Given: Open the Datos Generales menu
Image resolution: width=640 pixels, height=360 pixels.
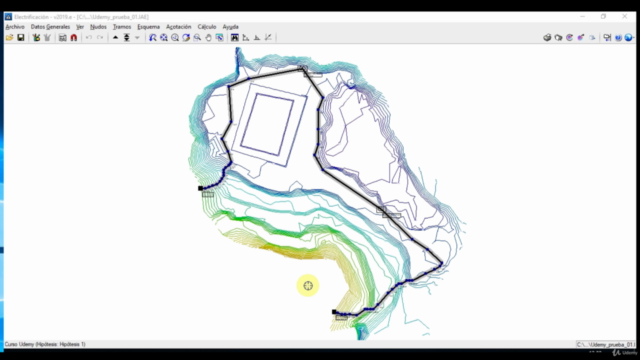Looking at the screenshot, I should point(50,27).
